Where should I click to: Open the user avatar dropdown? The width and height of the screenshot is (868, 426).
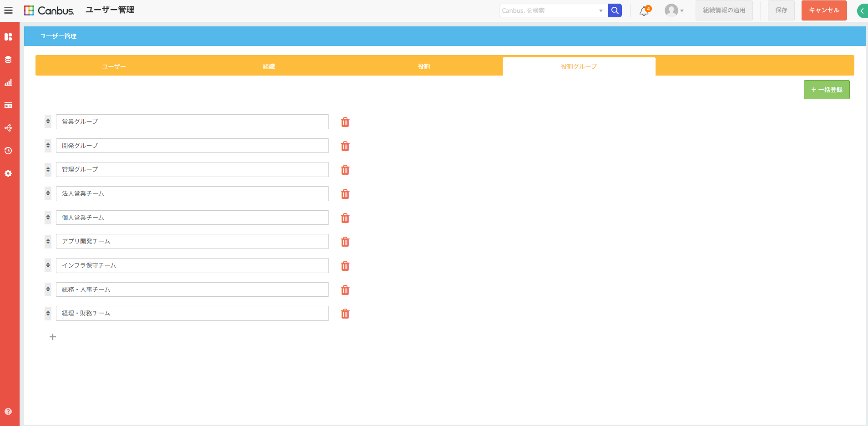pos(674,10)
